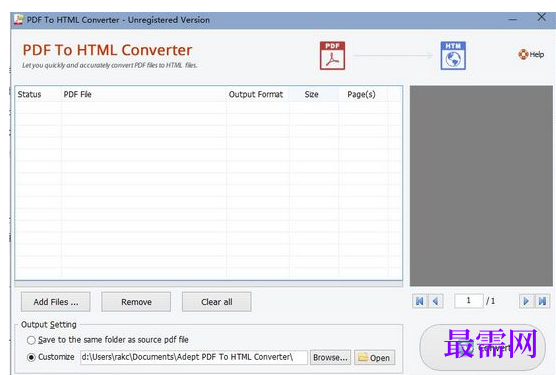Click the Page(s) column header
The width and height of the screenshot is (556, 375).
coord(363,95)
